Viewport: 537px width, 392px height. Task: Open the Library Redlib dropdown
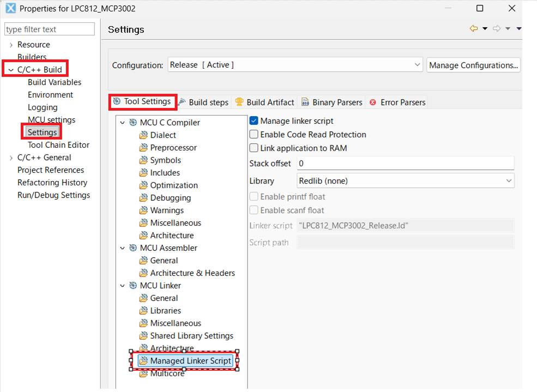[509, 180]
